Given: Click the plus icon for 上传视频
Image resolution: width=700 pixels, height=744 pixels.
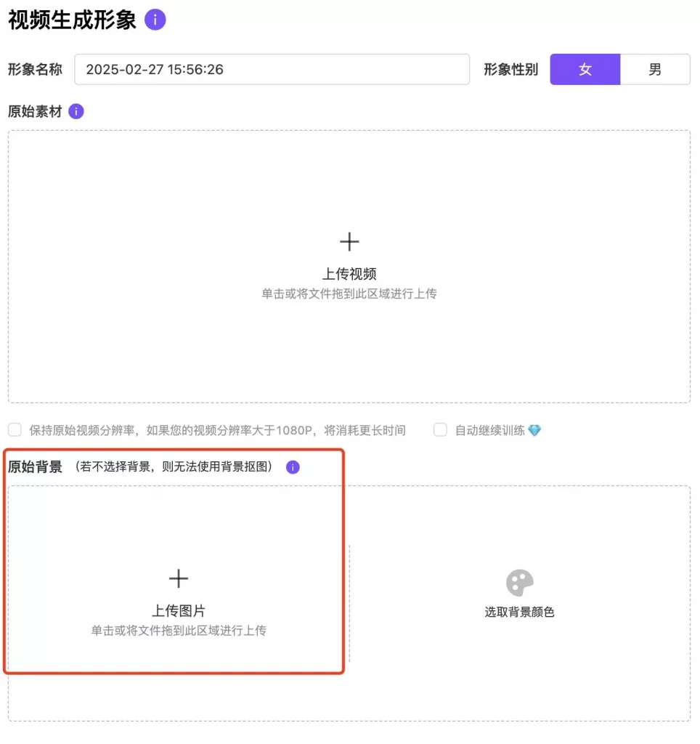Looking at the screenshot, I should point(349,242).
